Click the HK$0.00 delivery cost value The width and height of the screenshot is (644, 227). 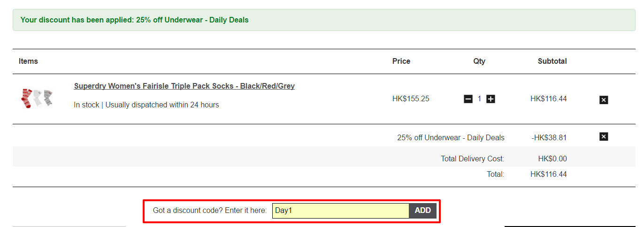(x=552, y=159)
